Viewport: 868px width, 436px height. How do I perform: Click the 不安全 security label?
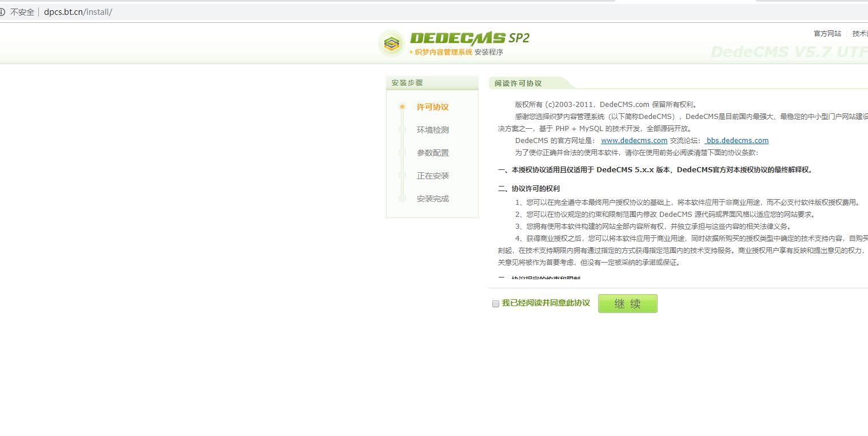point(22,12)
